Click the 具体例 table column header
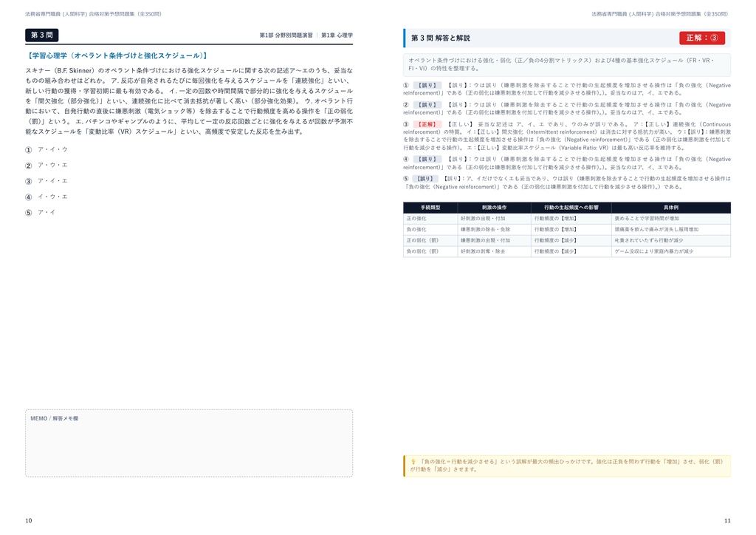Screen dimensions: 756x535 671,208
